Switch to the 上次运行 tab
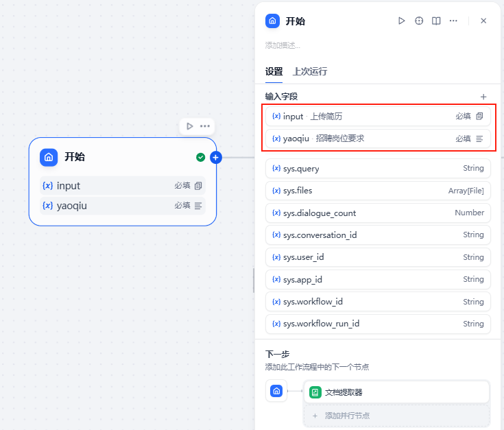Screen dimensions: 504x430 click(x=310, y=71)
